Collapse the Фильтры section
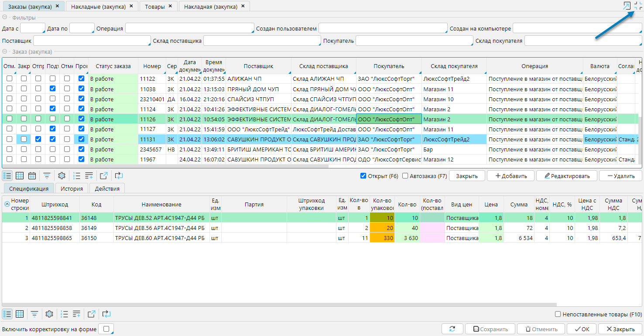The width and height of the screenshot is (644, 336). tap(5, 17)
